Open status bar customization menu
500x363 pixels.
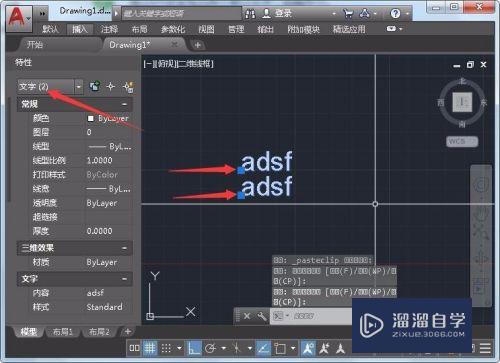485,348
